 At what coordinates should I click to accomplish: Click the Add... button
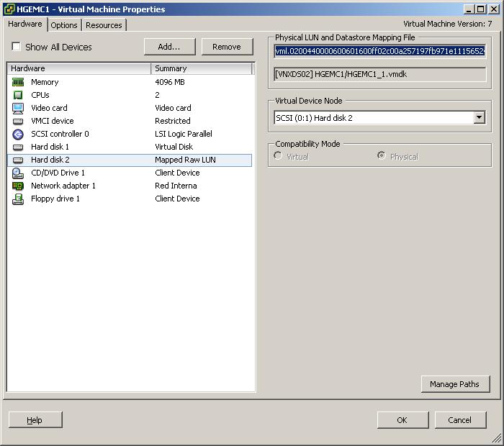[169, 47]
